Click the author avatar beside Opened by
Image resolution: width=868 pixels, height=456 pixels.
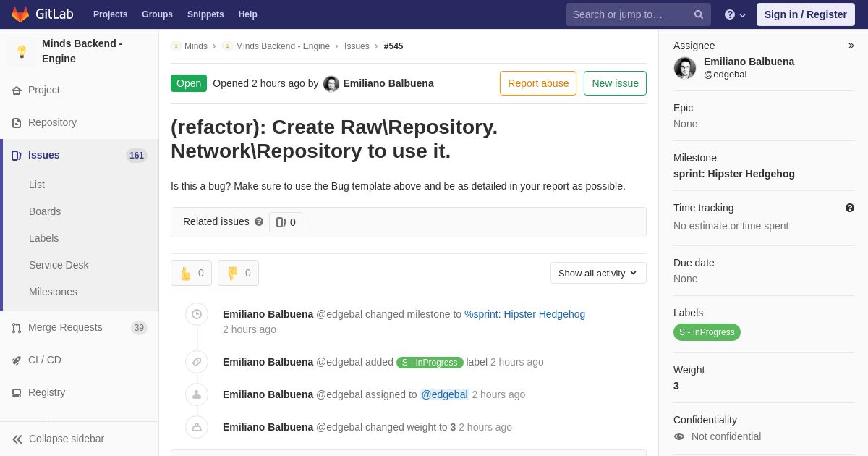tap(331, 84)
